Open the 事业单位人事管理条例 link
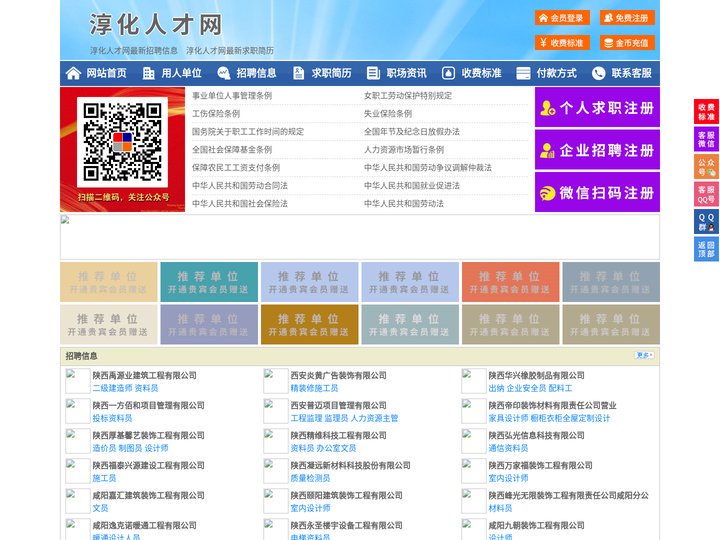The image size is (720, 540). pyautogui.click(x=232, y=96)
